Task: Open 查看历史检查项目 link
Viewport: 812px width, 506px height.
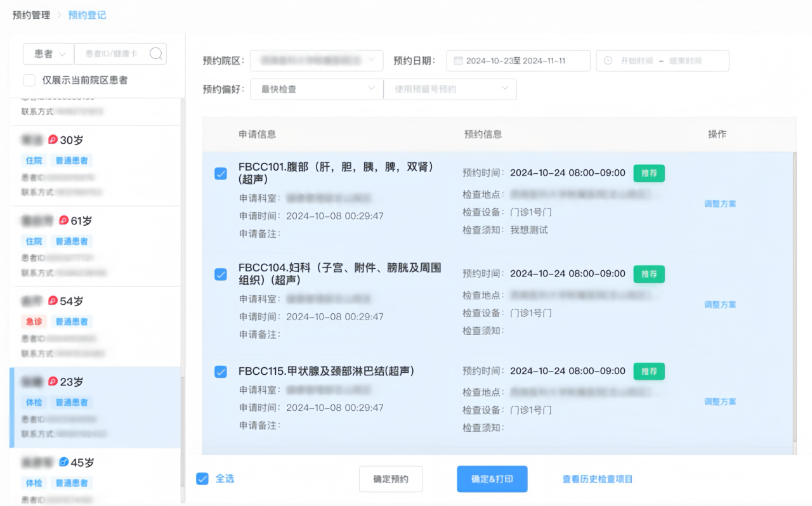Action: (x=598, y=479)
